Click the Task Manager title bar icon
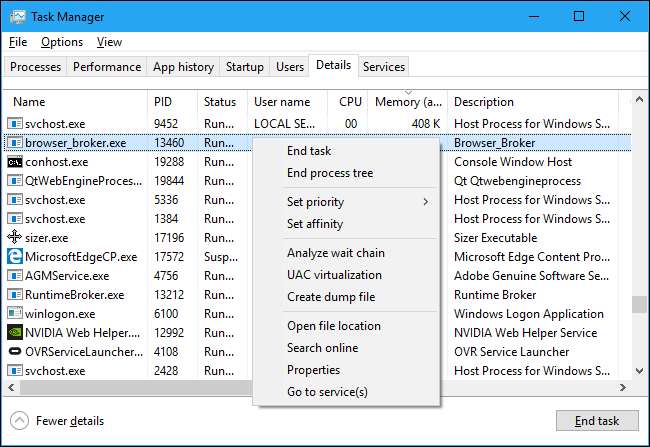The image size is (650, 447). click(17, 17)
